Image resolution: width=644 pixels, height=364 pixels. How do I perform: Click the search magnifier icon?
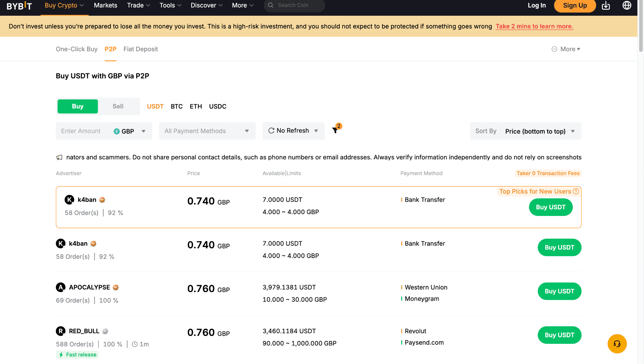click(x=270, y=5)
